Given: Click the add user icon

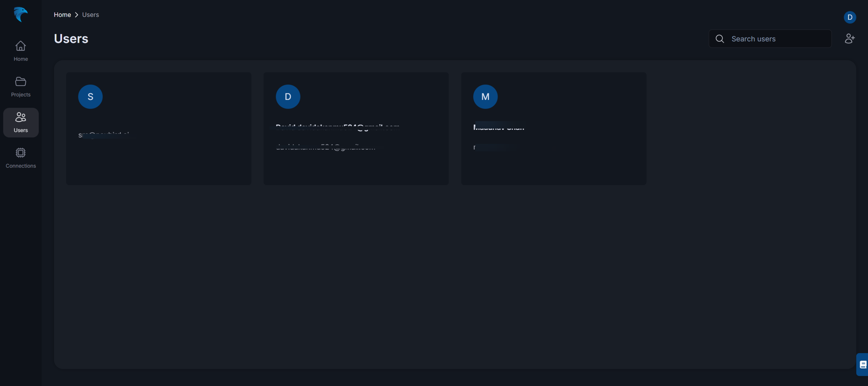Looking at the screenshot, I should 849,39.
